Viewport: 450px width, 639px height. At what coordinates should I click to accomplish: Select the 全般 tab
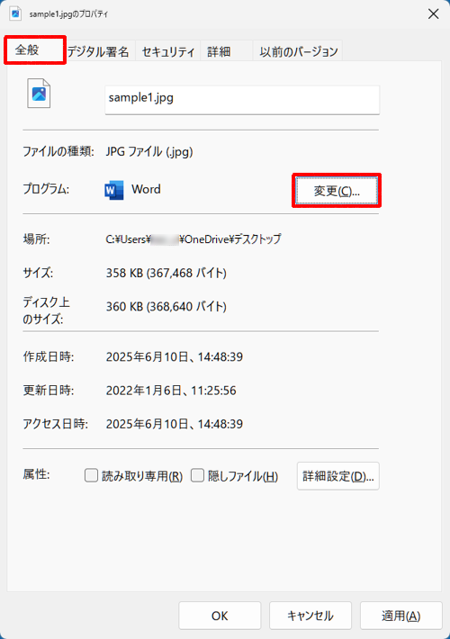click(x=35, y=50)
